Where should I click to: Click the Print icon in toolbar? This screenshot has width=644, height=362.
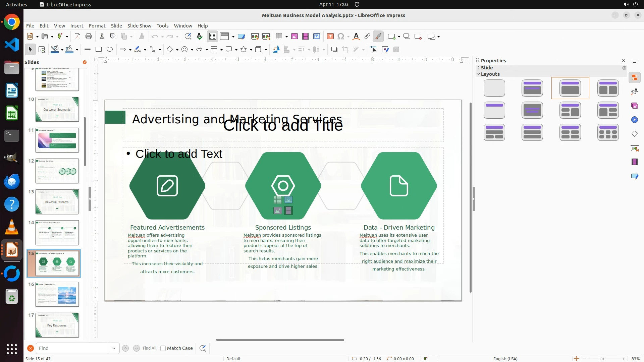[x=89, y=37]
